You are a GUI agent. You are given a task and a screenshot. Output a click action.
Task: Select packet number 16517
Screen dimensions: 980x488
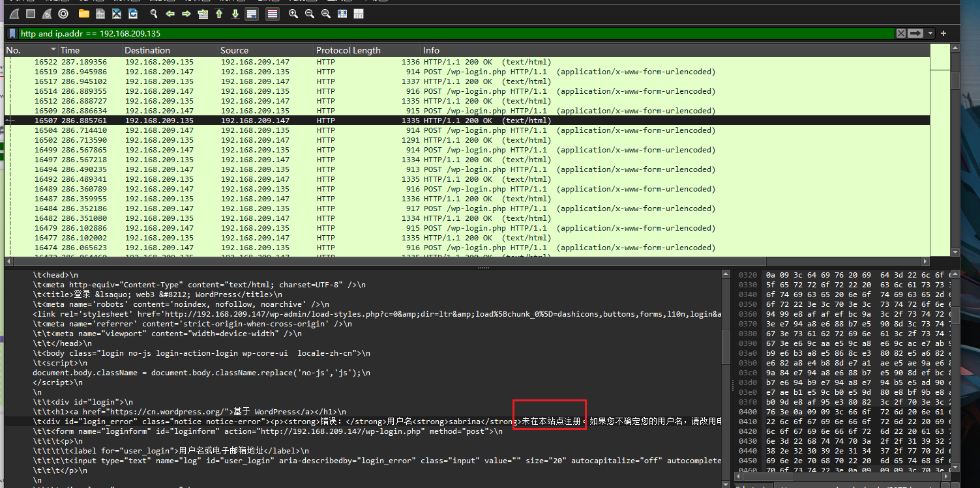click(468, 81)
